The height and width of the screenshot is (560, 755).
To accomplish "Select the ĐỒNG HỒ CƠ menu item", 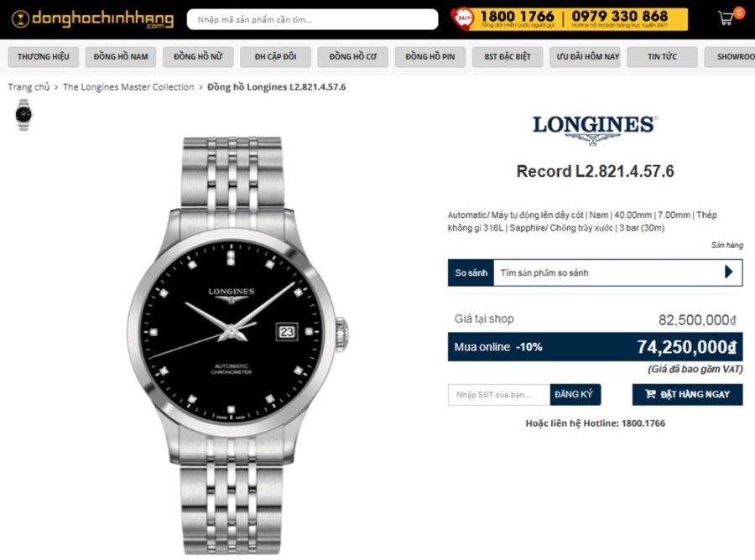I will (x=352, y=57).
